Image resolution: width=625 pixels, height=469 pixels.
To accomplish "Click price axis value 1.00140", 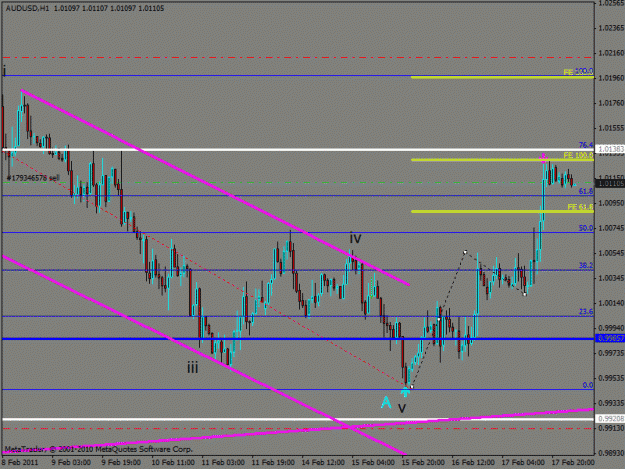I will (611, 303).
